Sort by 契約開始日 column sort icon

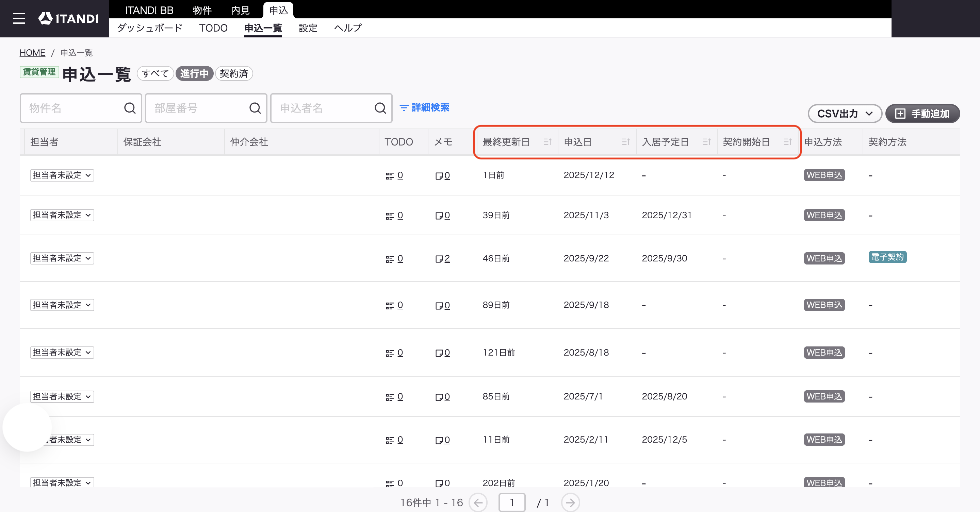click(x=788, y=142)
